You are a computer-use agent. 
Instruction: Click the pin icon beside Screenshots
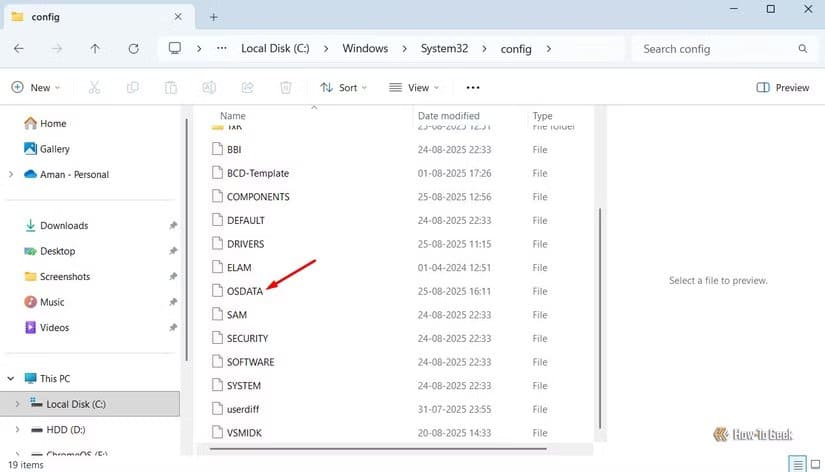[x=173, y=277]
